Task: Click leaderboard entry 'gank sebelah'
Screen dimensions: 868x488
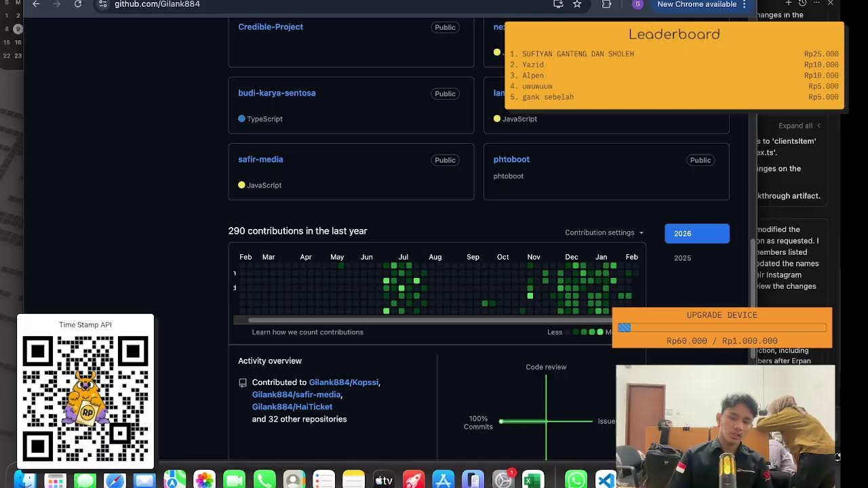Action: point(548,98)
